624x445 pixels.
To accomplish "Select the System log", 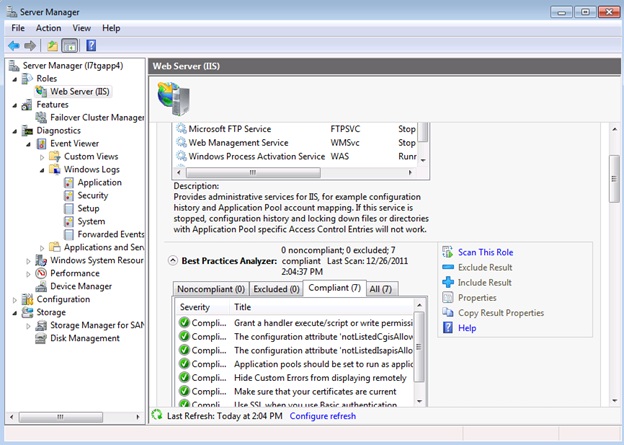I will [91, 222].
